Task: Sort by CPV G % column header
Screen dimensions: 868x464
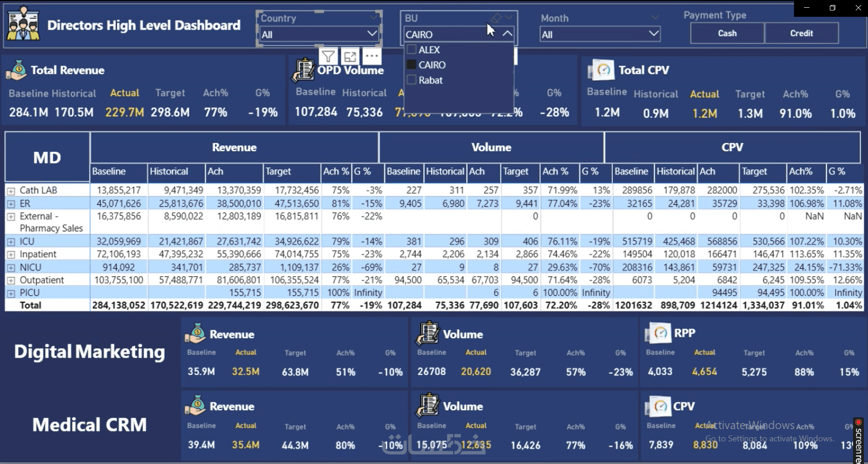Action: click(x=845, y=171)
